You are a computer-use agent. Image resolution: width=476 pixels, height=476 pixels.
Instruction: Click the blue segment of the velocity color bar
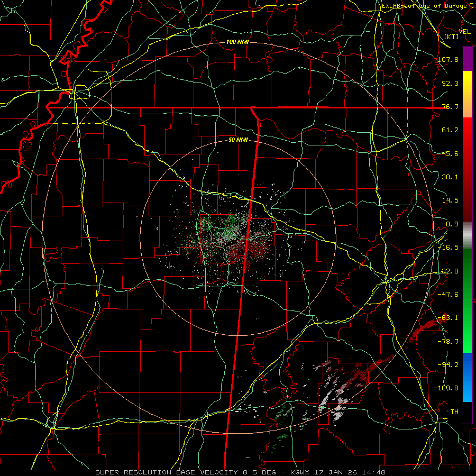click(467, 377)
